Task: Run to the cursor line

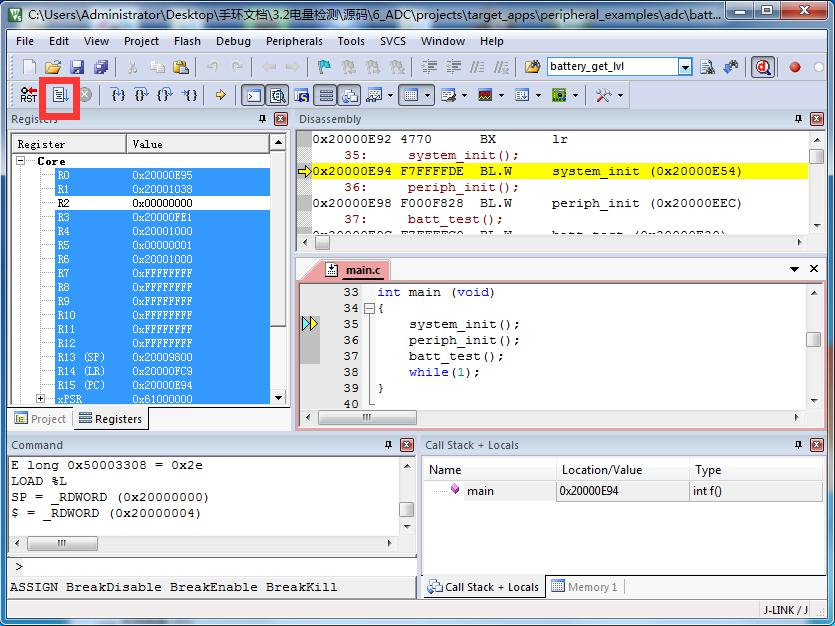Action: tap(189, 95)
